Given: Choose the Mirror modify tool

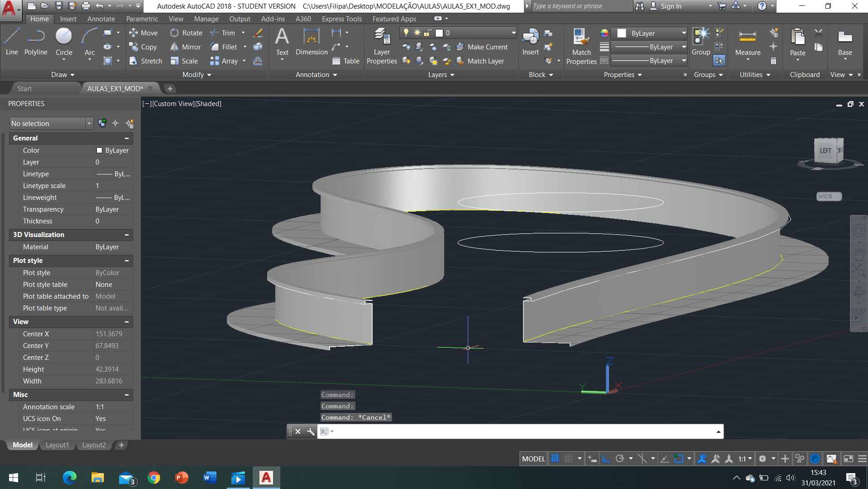Looking at the screenshot, I should [185, 47].
